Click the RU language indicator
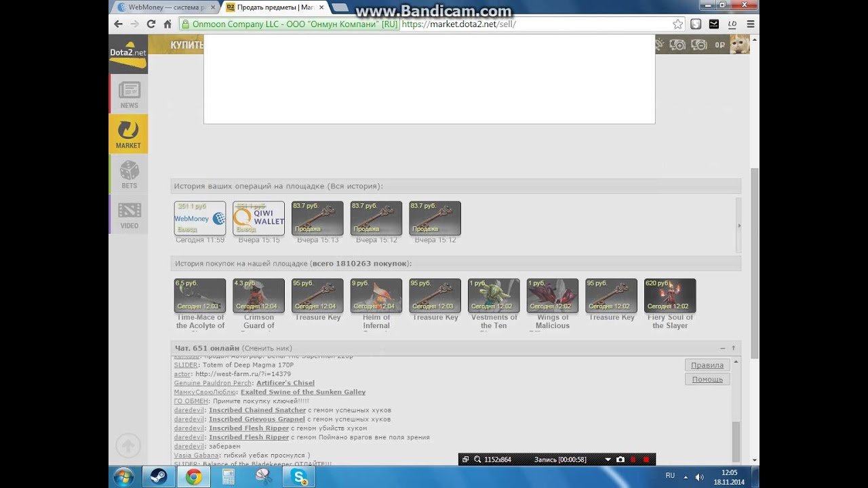Screen dimensions: 868x488 (670, 476)
